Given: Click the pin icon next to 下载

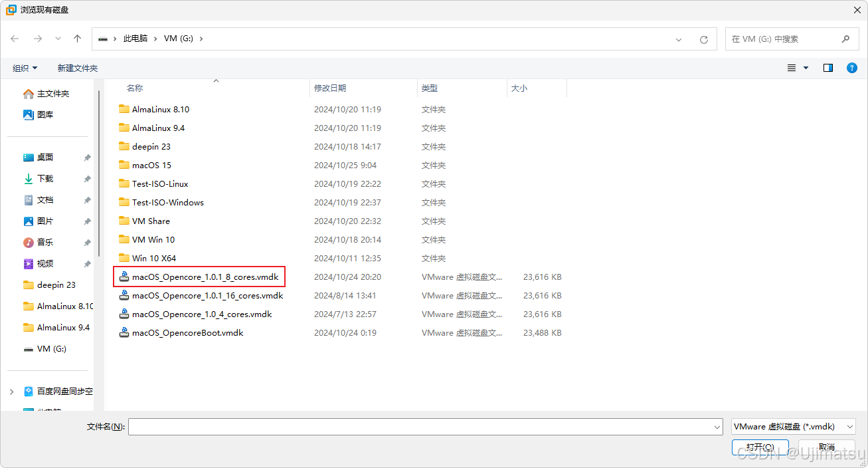Looking at the screenshot, I should 87,179.
